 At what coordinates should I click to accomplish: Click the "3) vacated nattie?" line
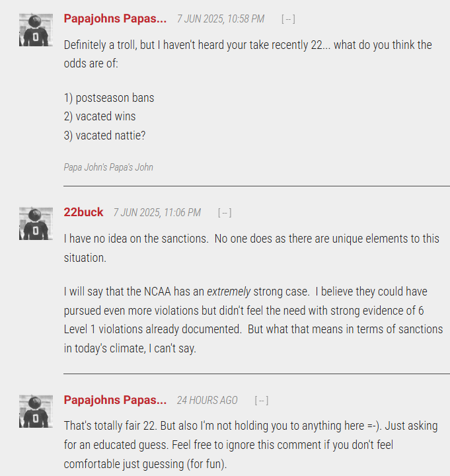(x=104, y=135)
